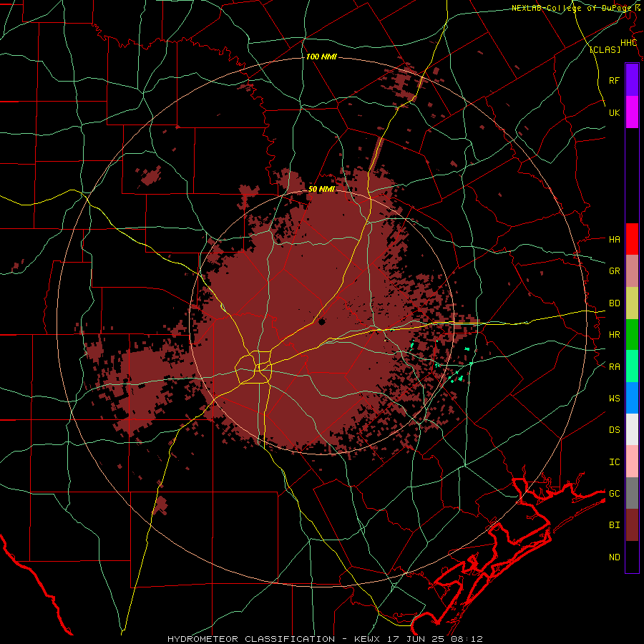Click the "GC" legend label
Screen dimensions: 644x644
(x=614, y=493)
